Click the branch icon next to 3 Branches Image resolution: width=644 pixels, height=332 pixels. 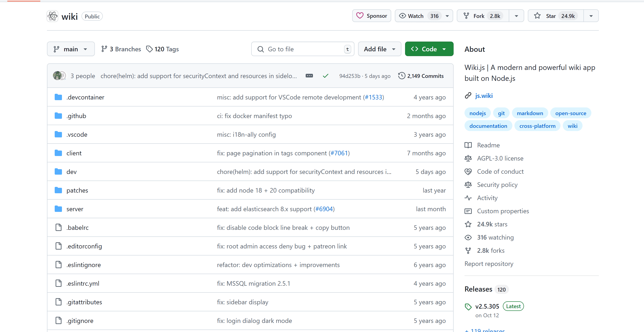point(104,49)
